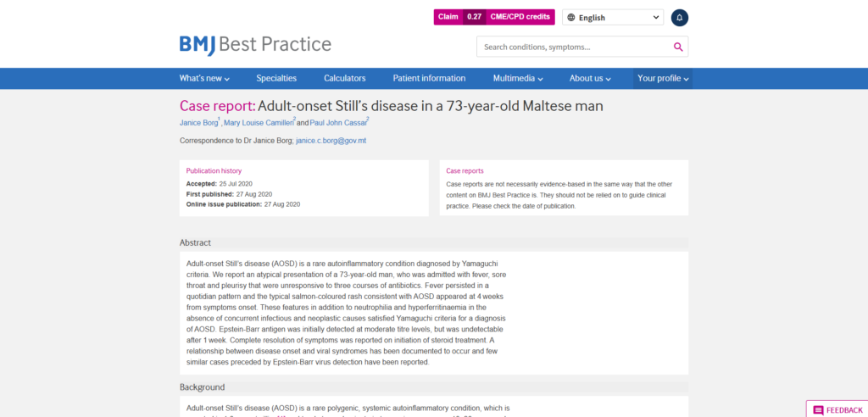Expand the Multimedia menu

[519, 78]
